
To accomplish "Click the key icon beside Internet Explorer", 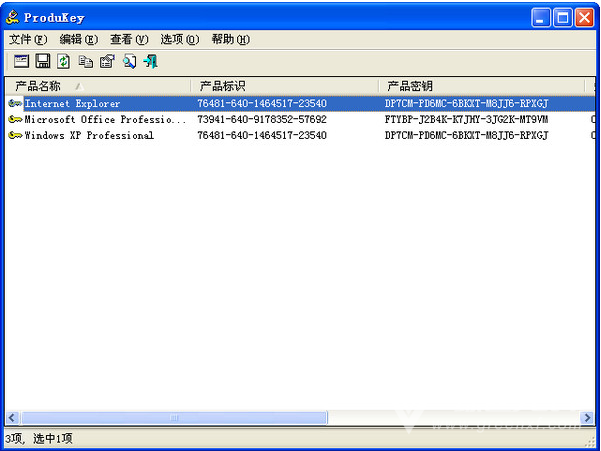I will point(15,103).
